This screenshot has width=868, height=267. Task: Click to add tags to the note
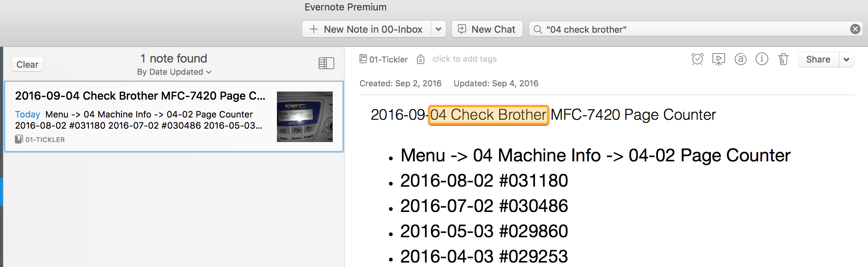pyautogui.click(x=465, y=59)
